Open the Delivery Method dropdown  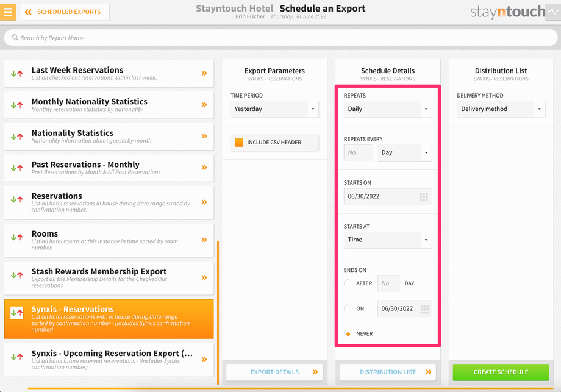tap(501, 109)
